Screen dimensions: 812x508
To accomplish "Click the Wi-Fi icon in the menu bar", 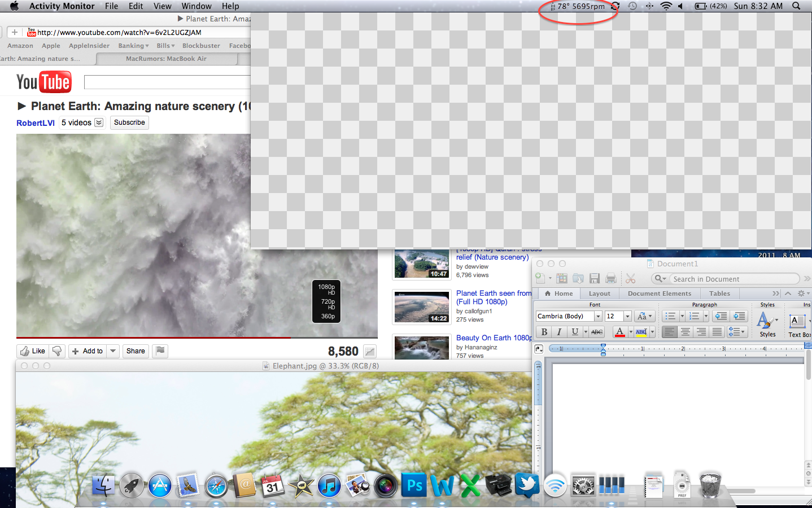I will click(x=666, y=6).
